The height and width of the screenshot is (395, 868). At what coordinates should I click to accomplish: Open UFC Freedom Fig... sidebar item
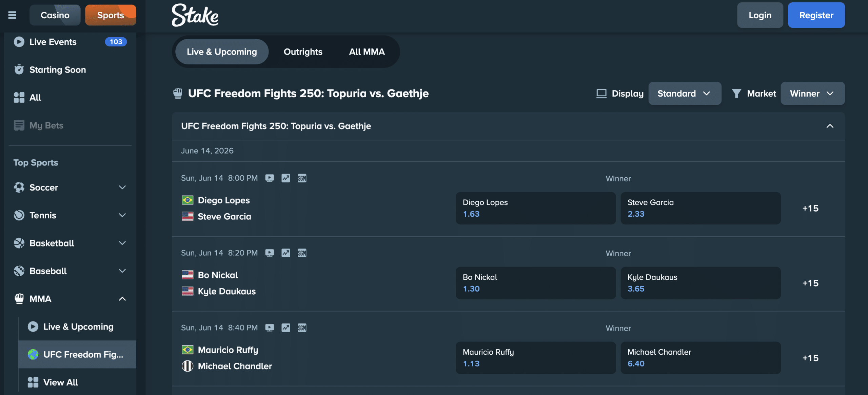[77, 354]
